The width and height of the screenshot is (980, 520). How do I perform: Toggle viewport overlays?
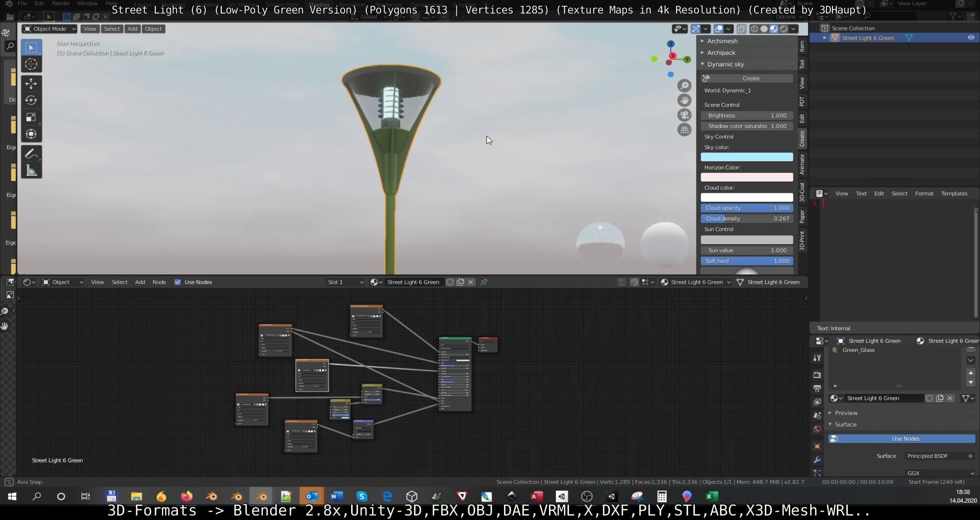point(719,29)
